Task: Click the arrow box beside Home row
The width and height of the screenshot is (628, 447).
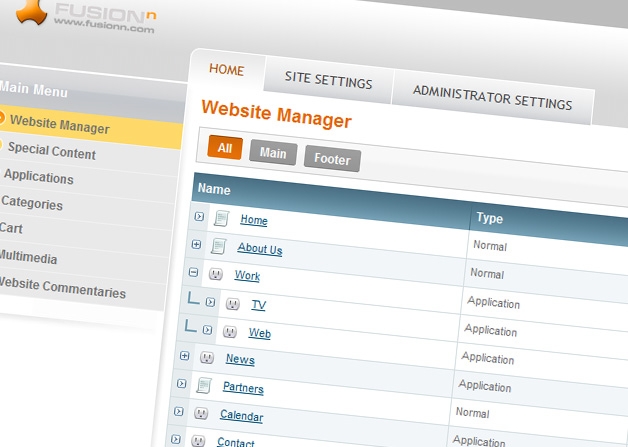Action: point(199,216)
